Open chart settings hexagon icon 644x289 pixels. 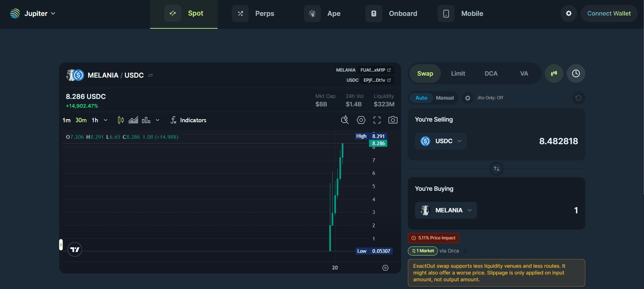(x=361, y=120)
